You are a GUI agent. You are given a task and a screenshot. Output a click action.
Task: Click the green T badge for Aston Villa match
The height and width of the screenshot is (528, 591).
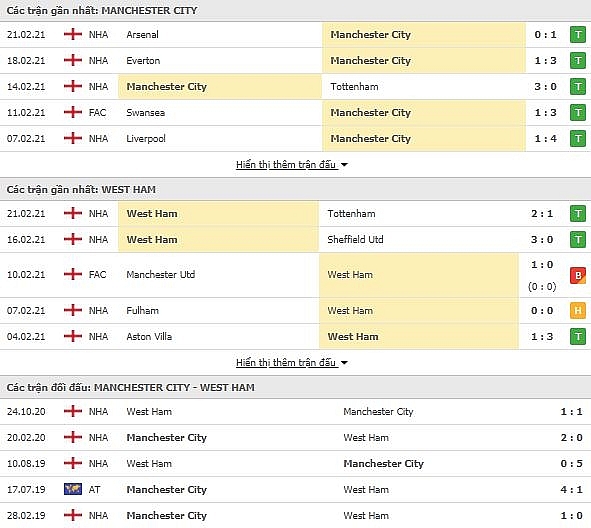pyautogui.click(x=577, y=337)
